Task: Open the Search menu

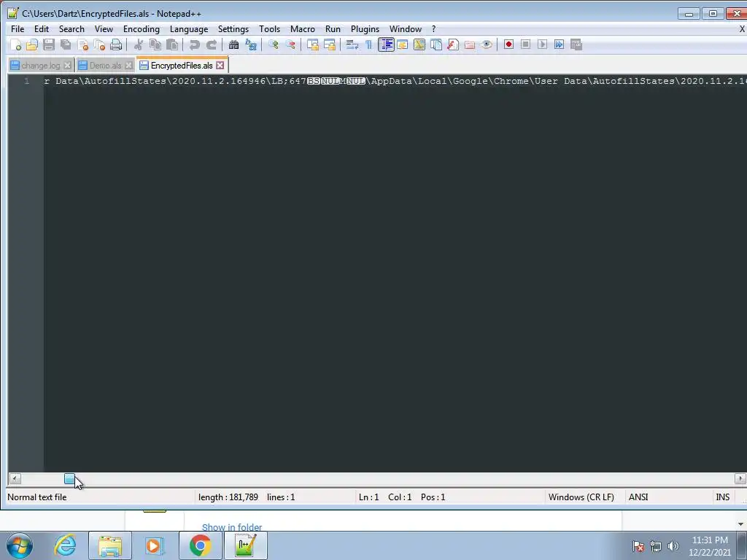Action: pyautogui.click(x=71, y=29)
